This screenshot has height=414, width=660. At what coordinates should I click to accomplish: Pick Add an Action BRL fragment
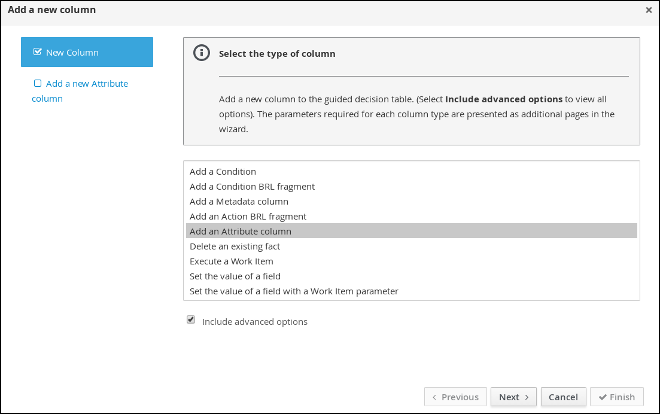[x=247, y=217]
